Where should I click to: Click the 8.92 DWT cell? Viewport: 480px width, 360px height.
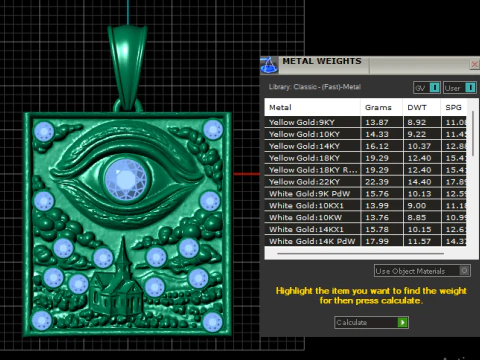tap(422, 122)
